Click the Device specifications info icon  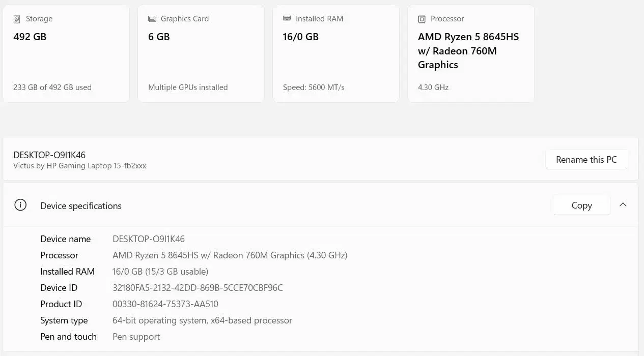20,205
